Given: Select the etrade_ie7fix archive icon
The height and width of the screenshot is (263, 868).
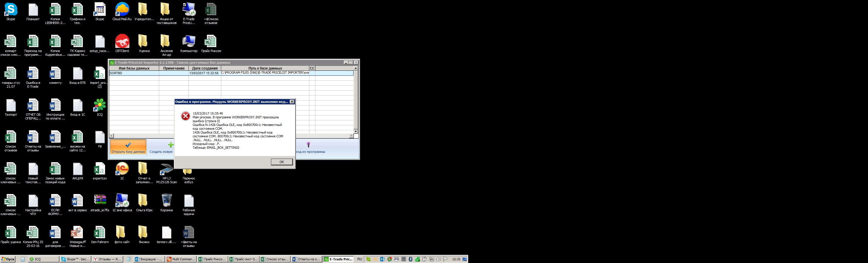Looking at the screenshot, I should (100, 203).
